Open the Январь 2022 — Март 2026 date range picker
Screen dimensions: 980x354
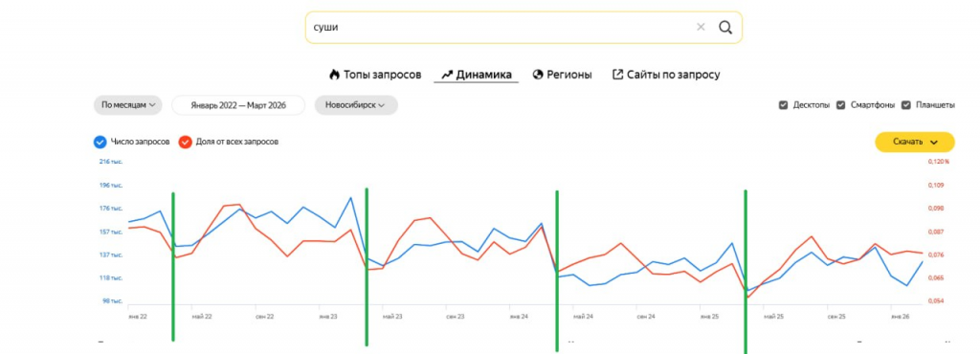238,105
